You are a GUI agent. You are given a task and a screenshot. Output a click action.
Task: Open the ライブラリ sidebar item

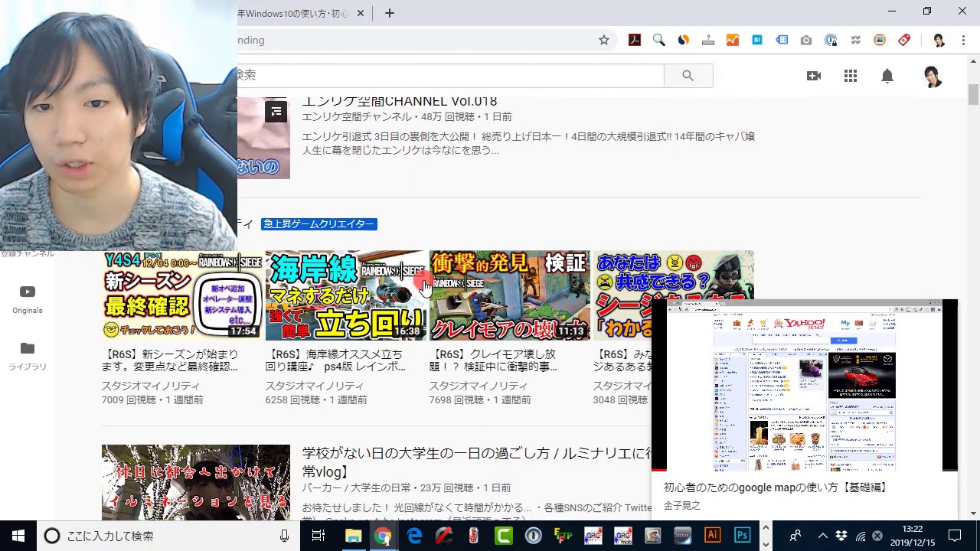pyautogui.click(x=28, y=356)
